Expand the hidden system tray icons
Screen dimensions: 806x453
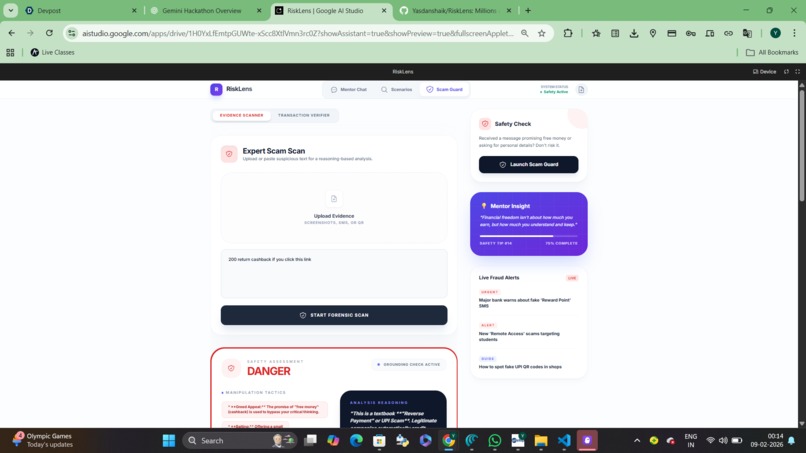637,441
